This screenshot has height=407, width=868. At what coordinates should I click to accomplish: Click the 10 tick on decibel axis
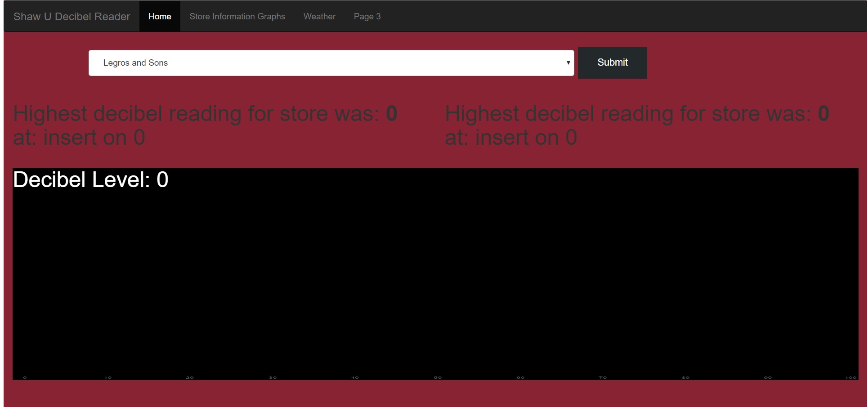tap(107, 377)
